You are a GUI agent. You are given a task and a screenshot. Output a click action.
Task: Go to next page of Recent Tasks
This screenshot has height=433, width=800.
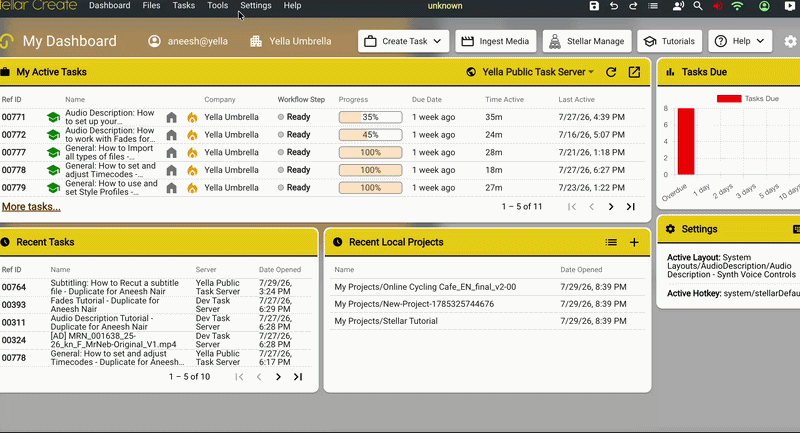(x=278, y=377)
